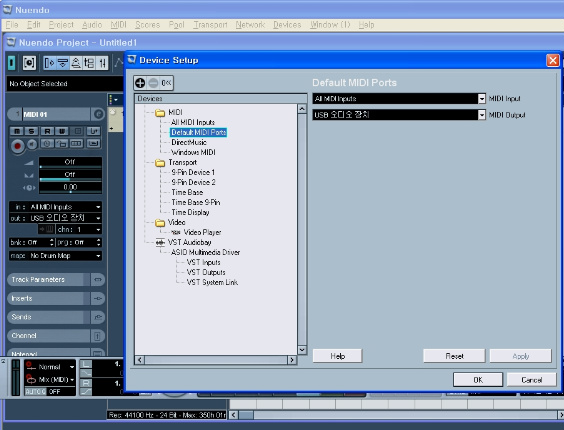Click the Punch In ramp icon on transport
The width and height of the screenshot is (564, 430).
(86, 373)
